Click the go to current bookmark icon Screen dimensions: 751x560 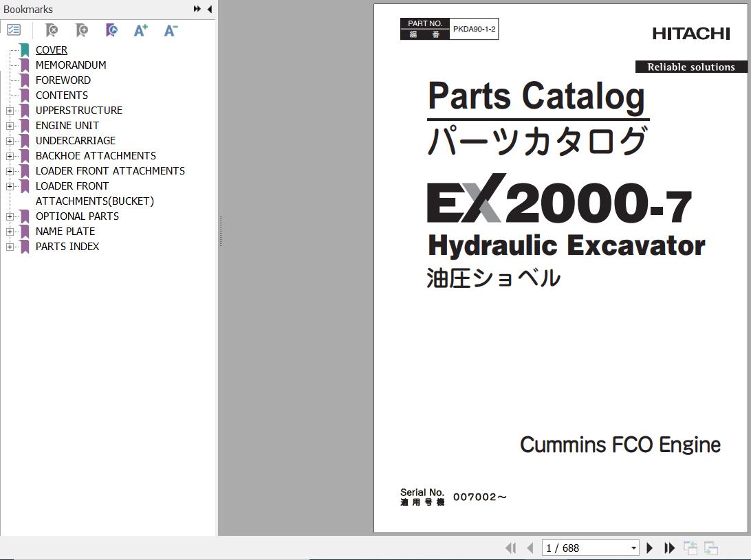point(111,30)
